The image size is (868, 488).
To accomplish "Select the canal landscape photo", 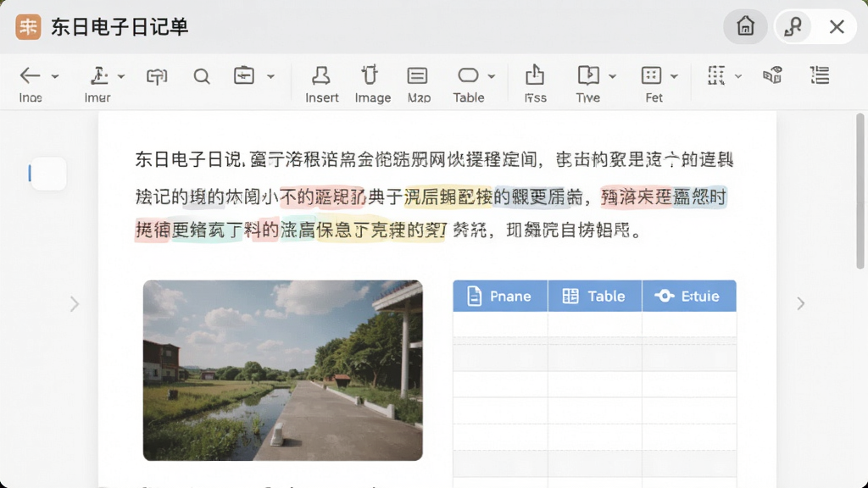I will click(x=283, y=370).
